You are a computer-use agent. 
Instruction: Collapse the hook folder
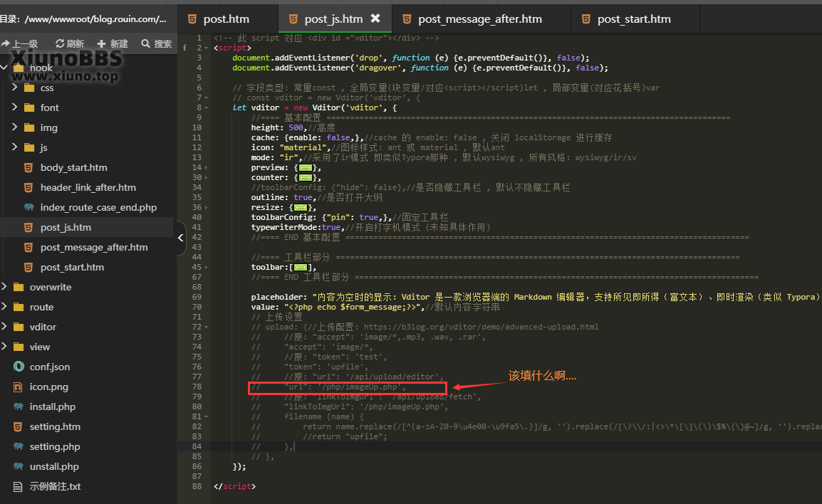point(5,67)
